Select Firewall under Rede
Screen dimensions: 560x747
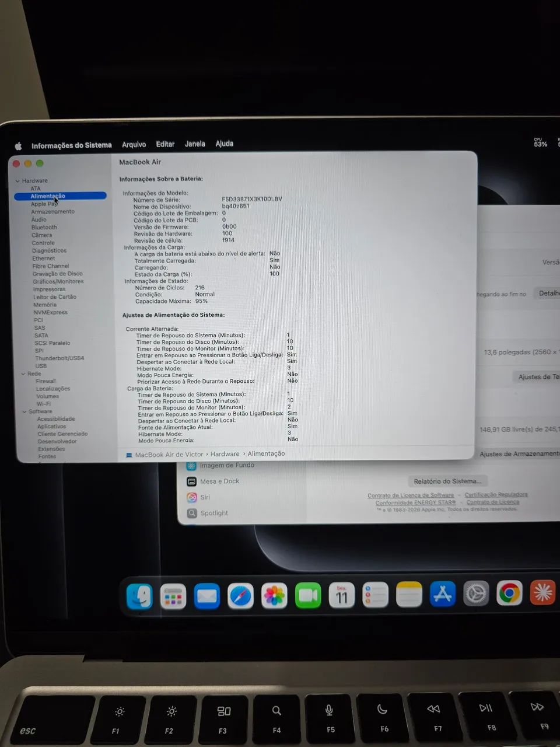[x=45, y=381]
